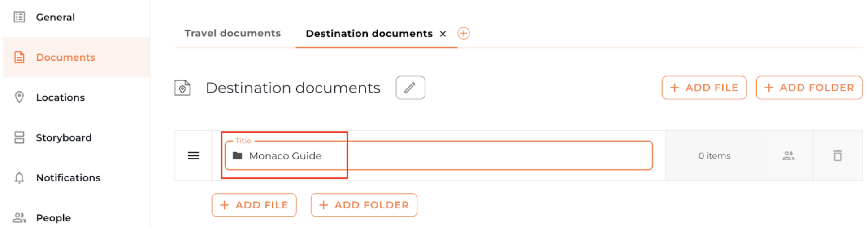Click the Documents file icon in sidebar
This screenshot has width=868, height=230.
tap(19, 57)
